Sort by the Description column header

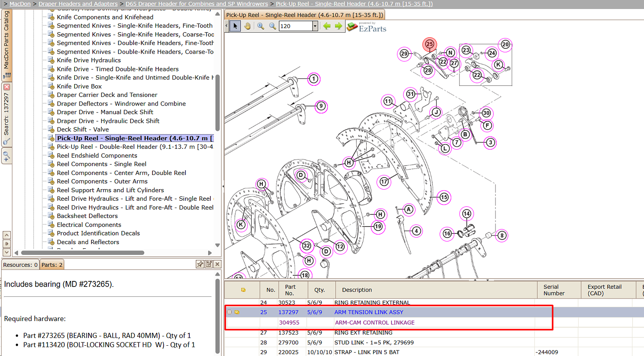click(436, 290)
